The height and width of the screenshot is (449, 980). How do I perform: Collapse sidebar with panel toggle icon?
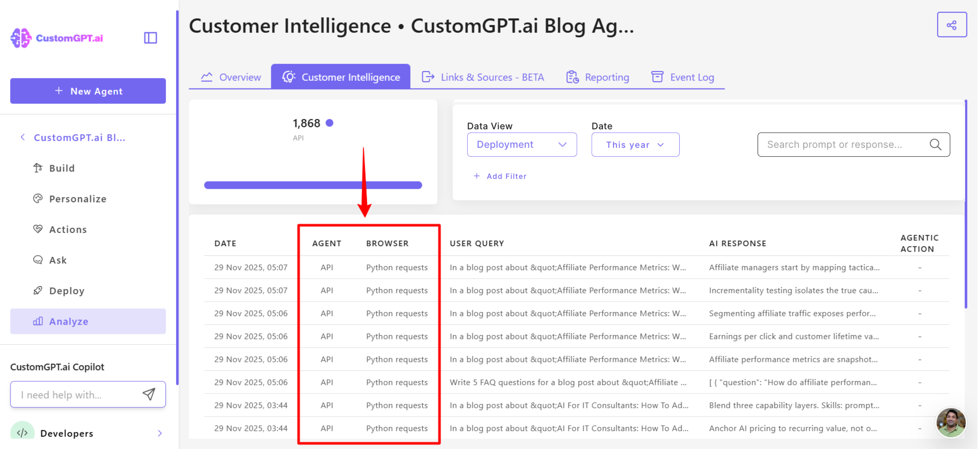[150, 38]
